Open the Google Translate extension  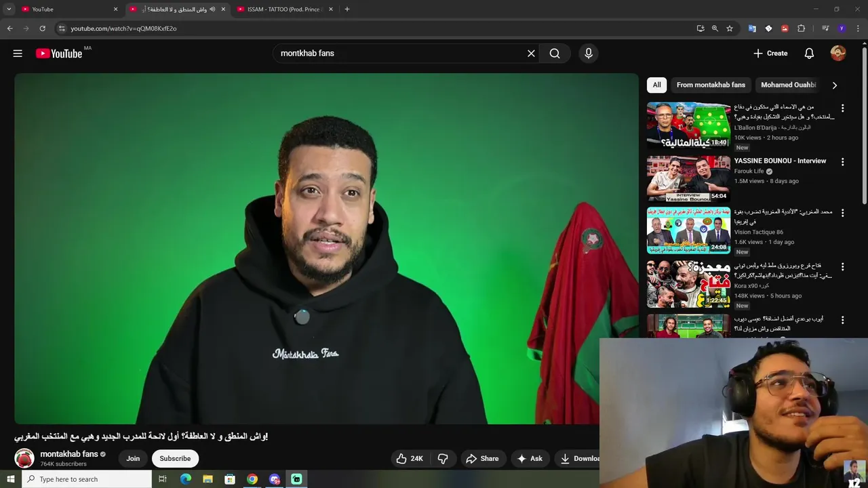click(752, 28)
